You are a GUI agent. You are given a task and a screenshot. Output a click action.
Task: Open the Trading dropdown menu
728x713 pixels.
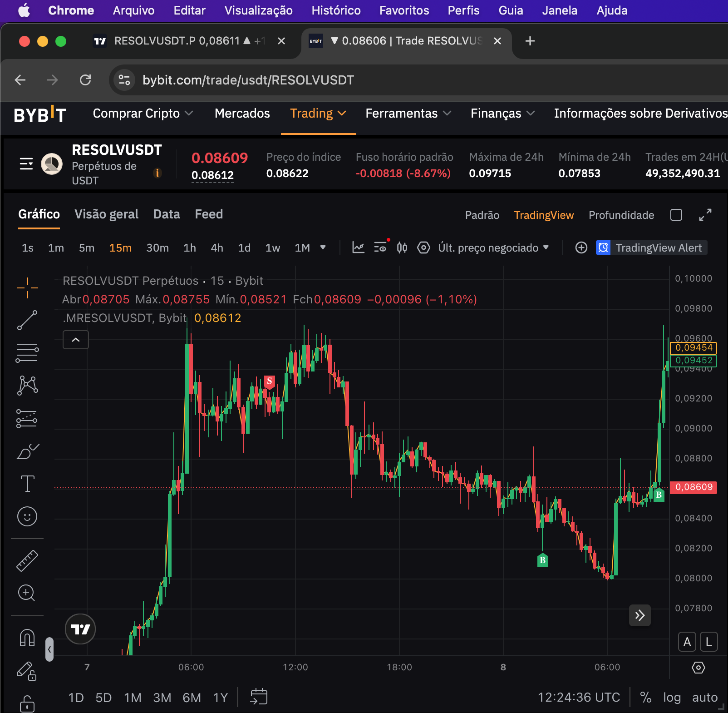click(x=318, y=114)
